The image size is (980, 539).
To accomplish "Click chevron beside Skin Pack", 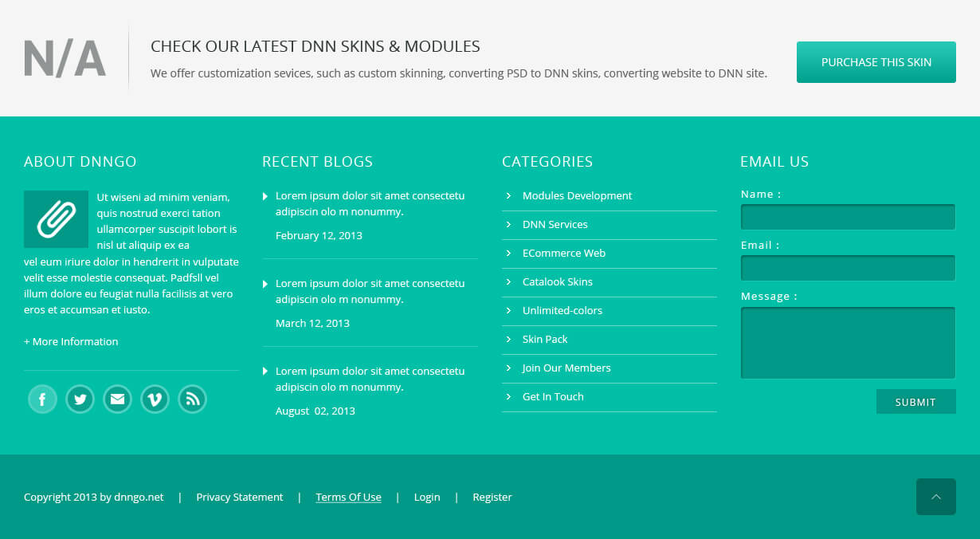I will pos(508,339).
